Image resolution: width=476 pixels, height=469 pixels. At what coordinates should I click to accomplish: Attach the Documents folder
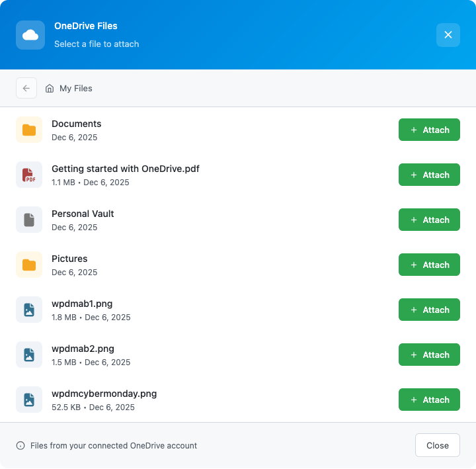[429, 130]
